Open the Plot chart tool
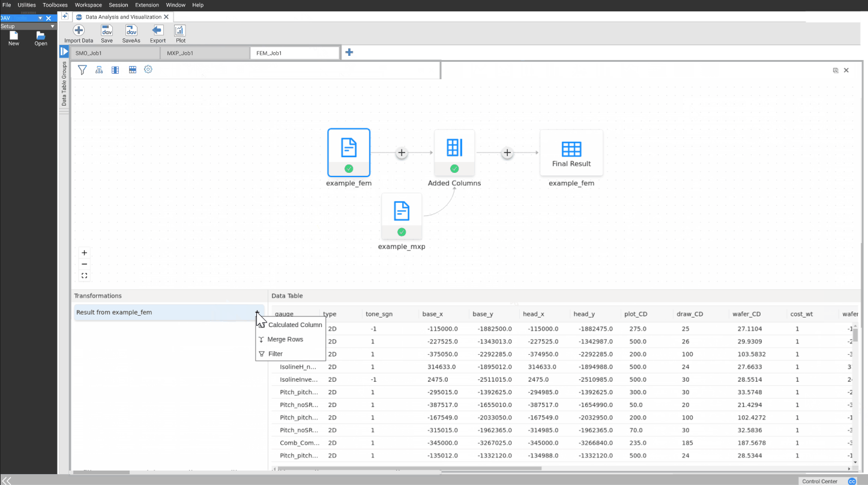This screenshot has width=868, height=485. pyautogui.click(x=180, y=31)
